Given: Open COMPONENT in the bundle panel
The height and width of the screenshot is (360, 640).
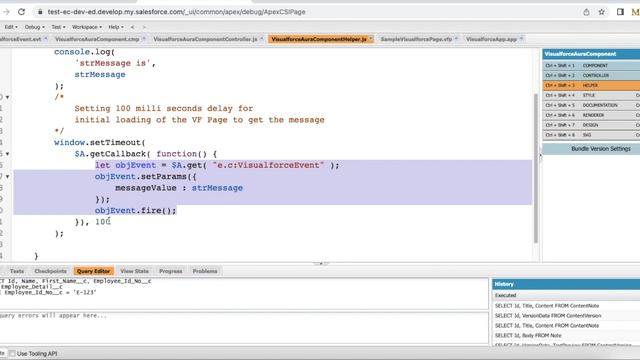Looking at the screenshot, I should 591,65.
